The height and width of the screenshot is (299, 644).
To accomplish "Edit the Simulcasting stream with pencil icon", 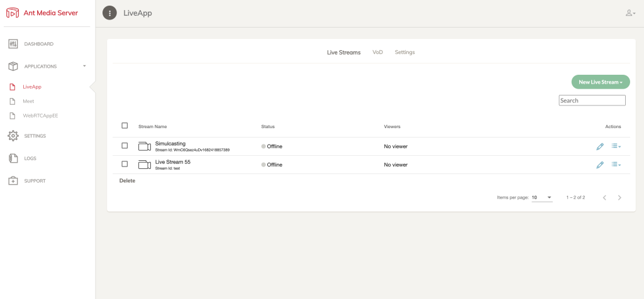I will coord(600,146).
